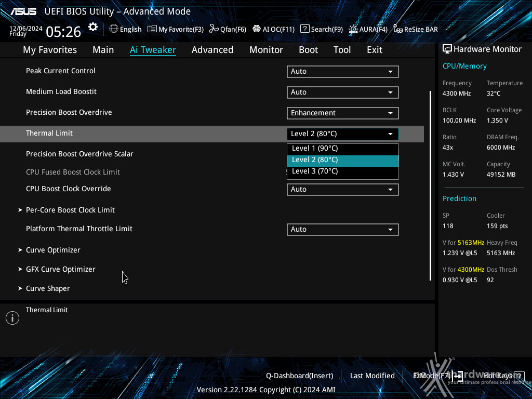
Task: Click the globe language icon
Action: (114, 29)
